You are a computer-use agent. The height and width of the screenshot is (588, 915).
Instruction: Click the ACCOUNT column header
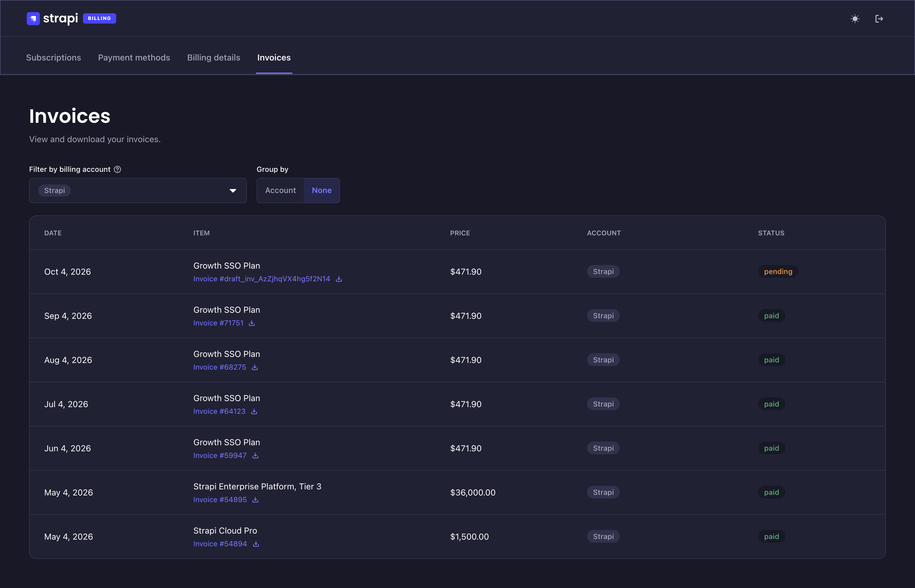click(604, 233)
